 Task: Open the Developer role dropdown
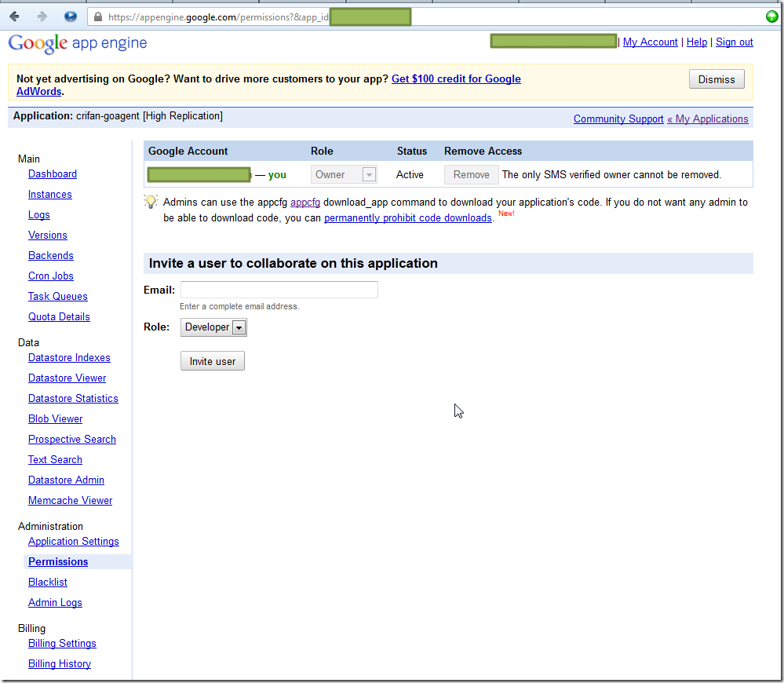[x=213, y=327]
